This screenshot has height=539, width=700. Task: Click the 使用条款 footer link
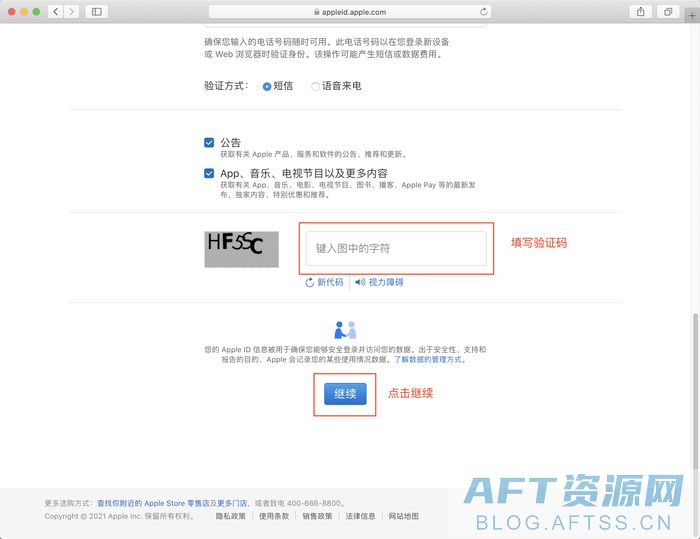[274, 516]
